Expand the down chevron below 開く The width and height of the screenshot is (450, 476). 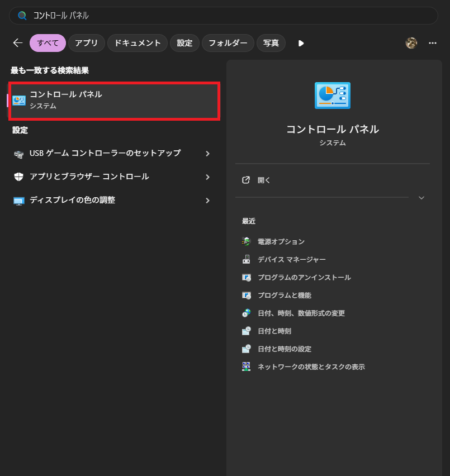pos(421,198)
